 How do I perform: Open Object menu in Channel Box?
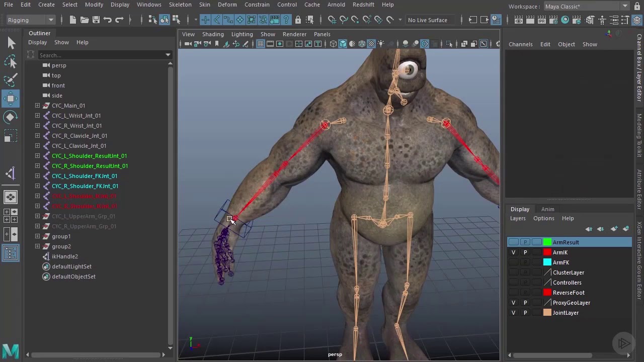click(x=566, y=44)
